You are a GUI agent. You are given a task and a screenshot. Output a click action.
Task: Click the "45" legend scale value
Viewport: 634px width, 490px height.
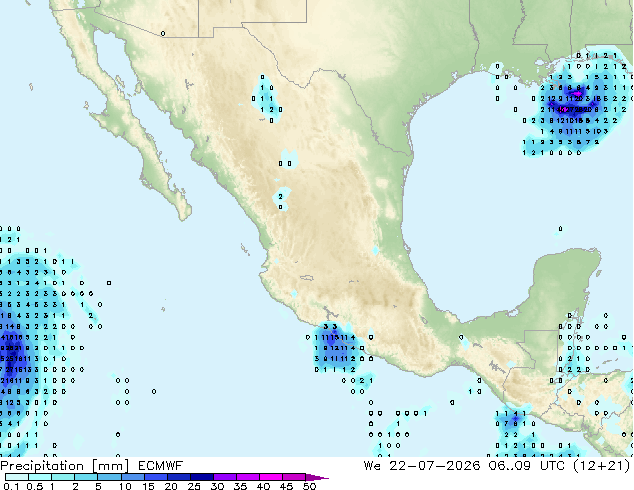tap(286, 486)
